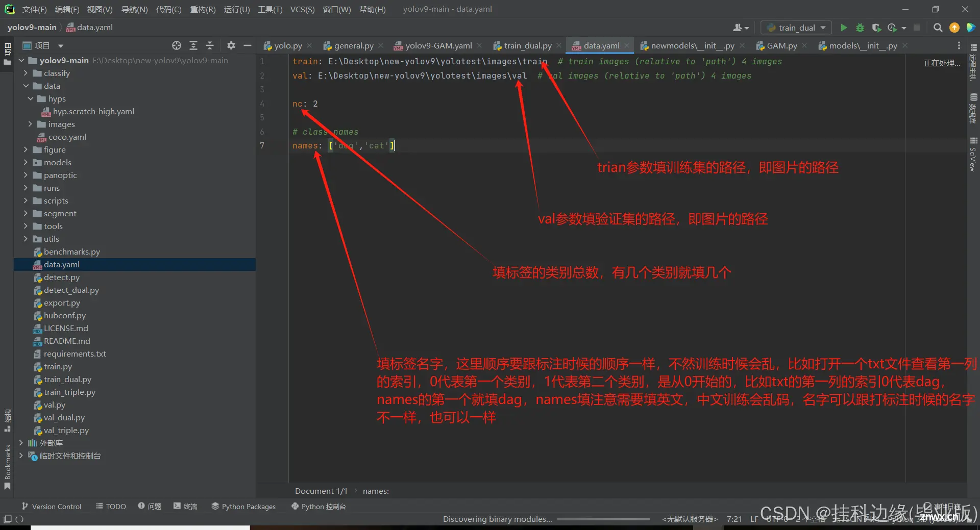Image resolution: width=980 pixels, height=530 pixels.
Task: Expand the utils folder
Action: 26,239
